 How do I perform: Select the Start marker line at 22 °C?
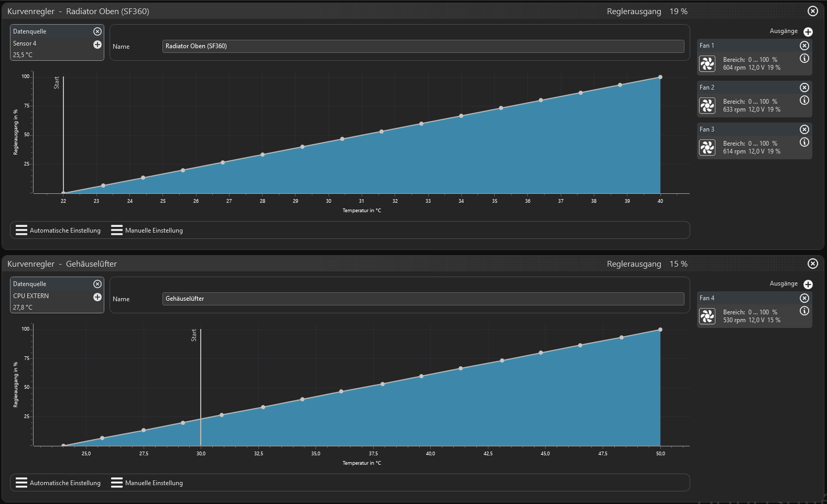(63, 135)
